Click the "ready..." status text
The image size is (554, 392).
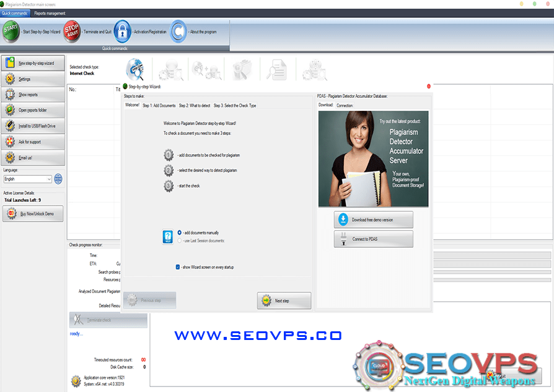[x=76, y=334]
